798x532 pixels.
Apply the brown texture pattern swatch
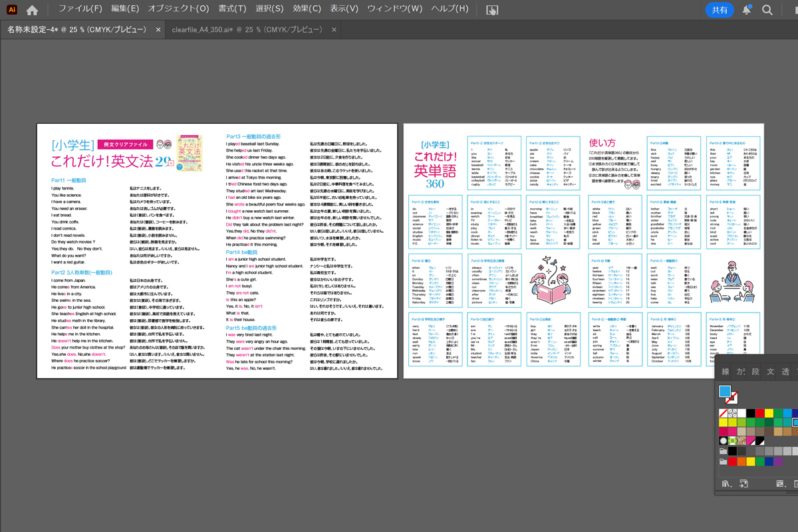point(741,441)
